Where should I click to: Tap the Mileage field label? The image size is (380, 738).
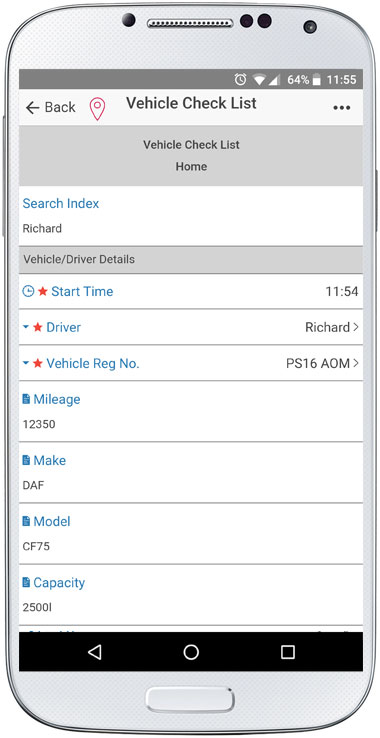coord(57,399)
